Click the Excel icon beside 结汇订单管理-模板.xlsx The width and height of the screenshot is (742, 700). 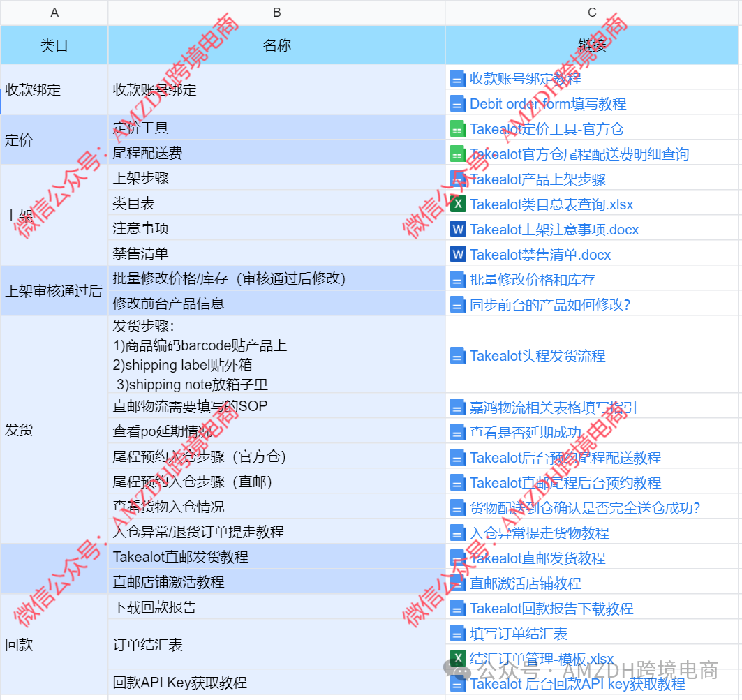click(x=458, y=659)
